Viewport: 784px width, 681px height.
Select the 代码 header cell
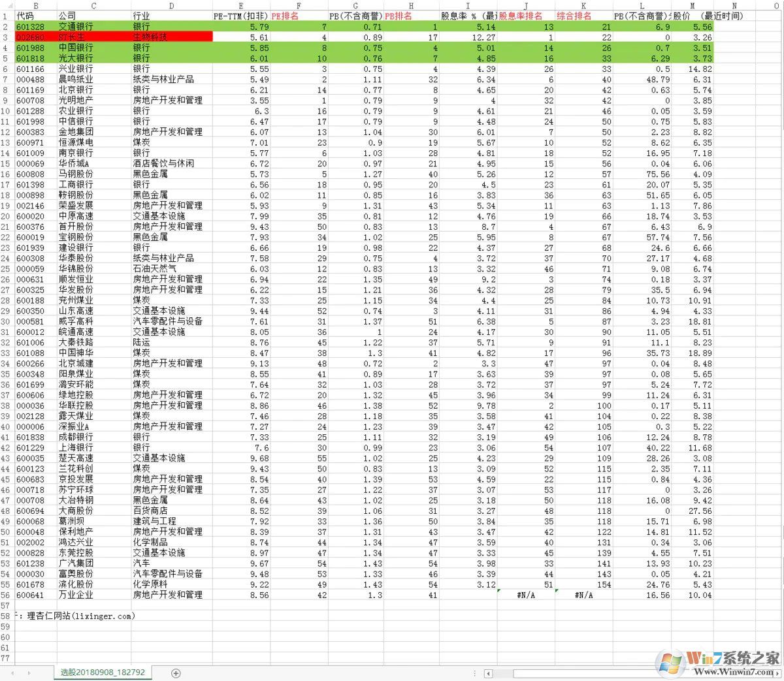click(36, 16)
